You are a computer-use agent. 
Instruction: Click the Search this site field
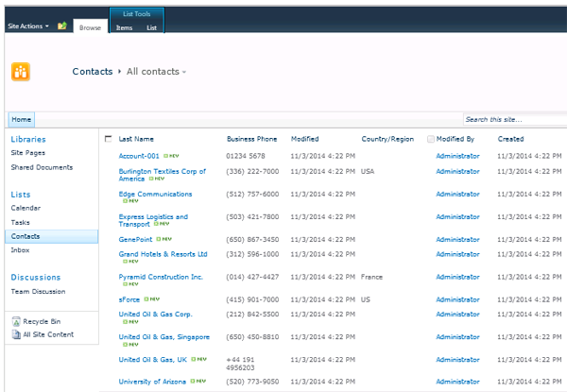(510, 120)
